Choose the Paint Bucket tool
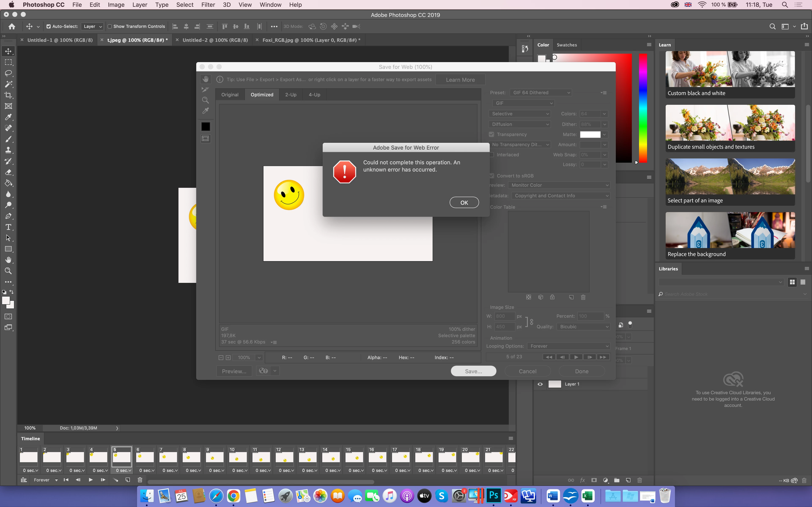Image resolution: width=812 pixels, height=507 pixels. 8,183
